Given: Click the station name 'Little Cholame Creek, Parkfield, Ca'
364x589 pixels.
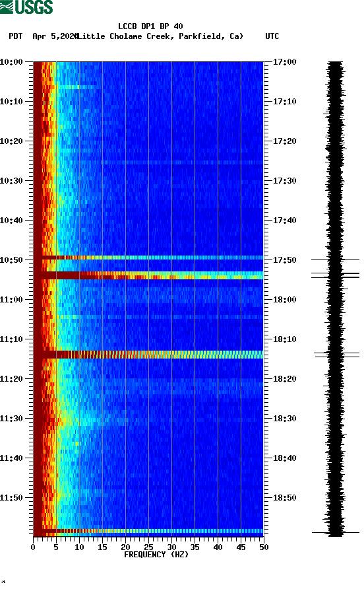Looking at the screenshot, I should [x=160, y=36].
